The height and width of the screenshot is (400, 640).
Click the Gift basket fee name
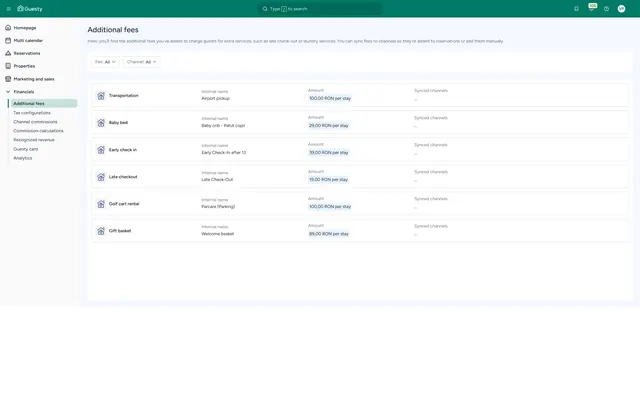(x=120, y=231)
